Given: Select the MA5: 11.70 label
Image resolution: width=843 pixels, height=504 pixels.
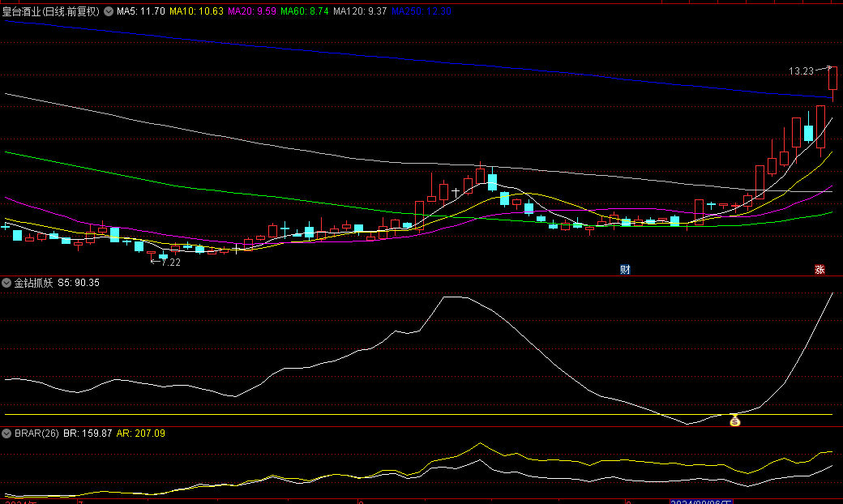Looking at the screenshot, I should [x=141, y=11].
